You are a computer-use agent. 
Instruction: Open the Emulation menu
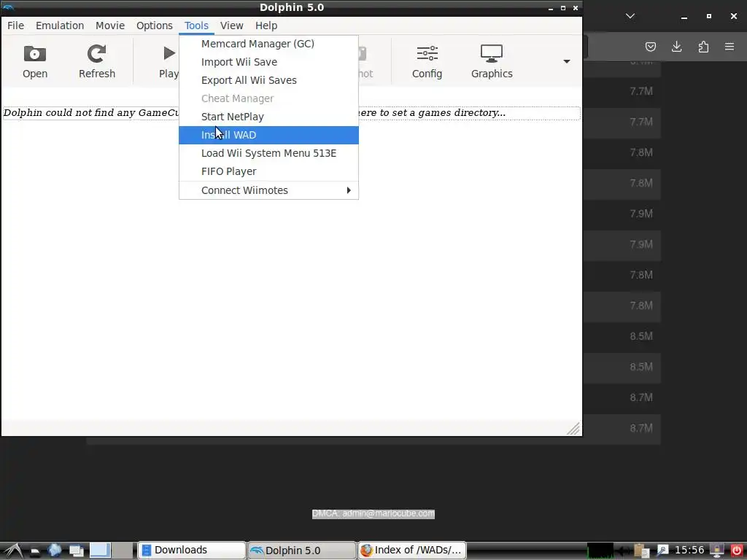pos(60,26)
